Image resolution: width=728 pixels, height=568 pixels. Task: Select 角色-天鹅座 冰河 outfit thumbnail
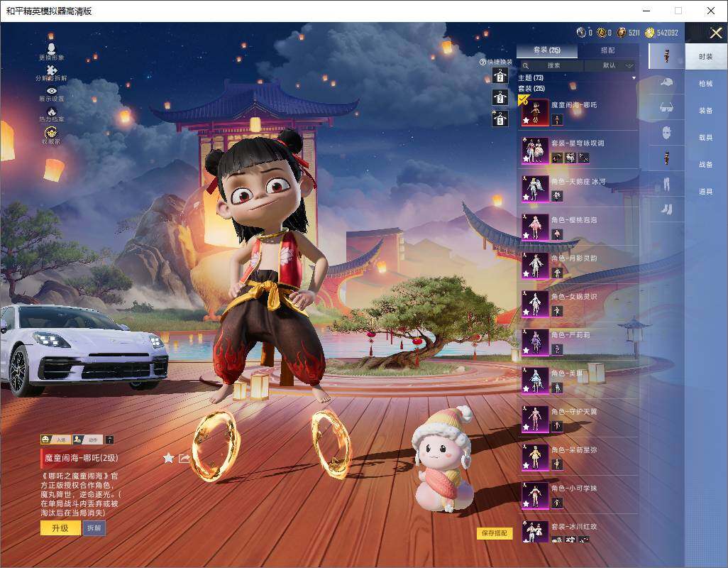click(535, 189)
